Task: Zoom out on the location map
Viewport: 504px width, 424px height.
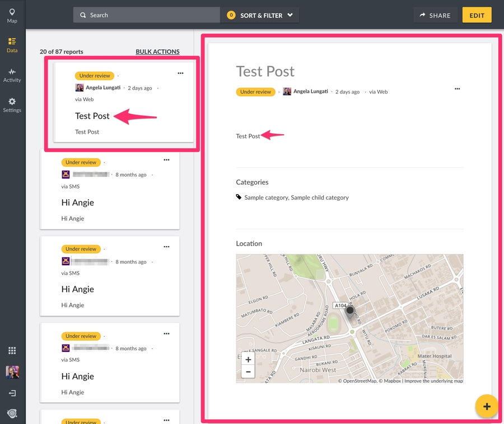Action: pos(248,371)
